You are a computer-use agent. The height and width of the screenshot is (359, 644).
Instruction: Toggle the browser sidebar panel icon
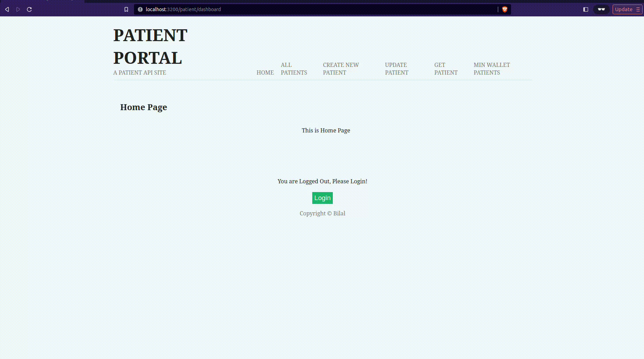pyautogui.click(x=586, y=9)
